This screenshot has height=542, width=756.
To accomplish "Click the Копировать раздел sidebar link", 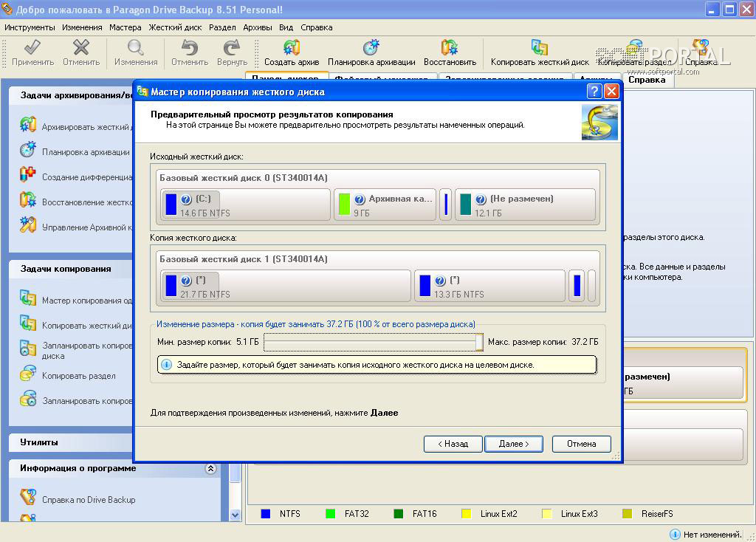I will (78, 376).
